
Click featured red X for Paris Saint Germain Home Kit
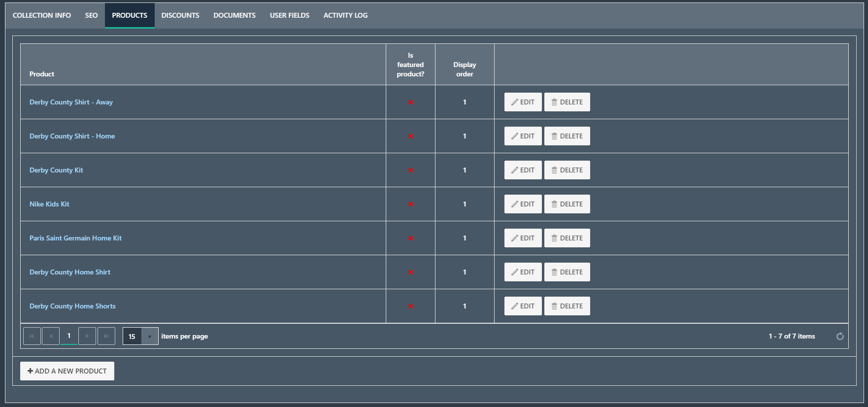click(x=410, y=238)
